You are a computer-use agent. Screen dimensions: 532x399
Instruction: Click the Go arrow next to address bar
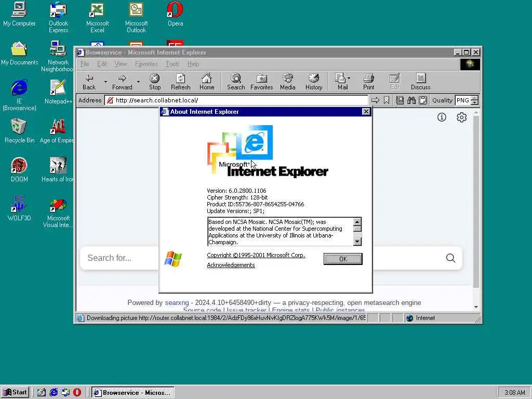(x=375, y=100)
